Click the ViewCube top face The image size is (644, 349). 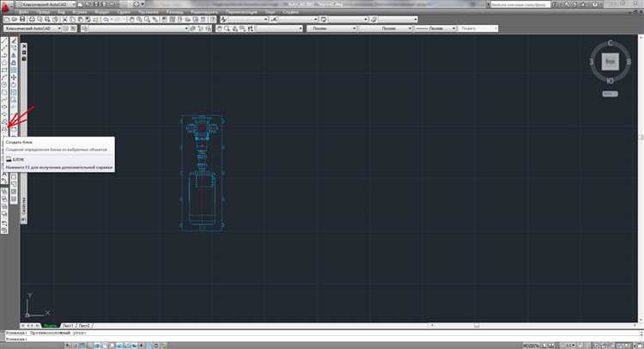(610, 62)
